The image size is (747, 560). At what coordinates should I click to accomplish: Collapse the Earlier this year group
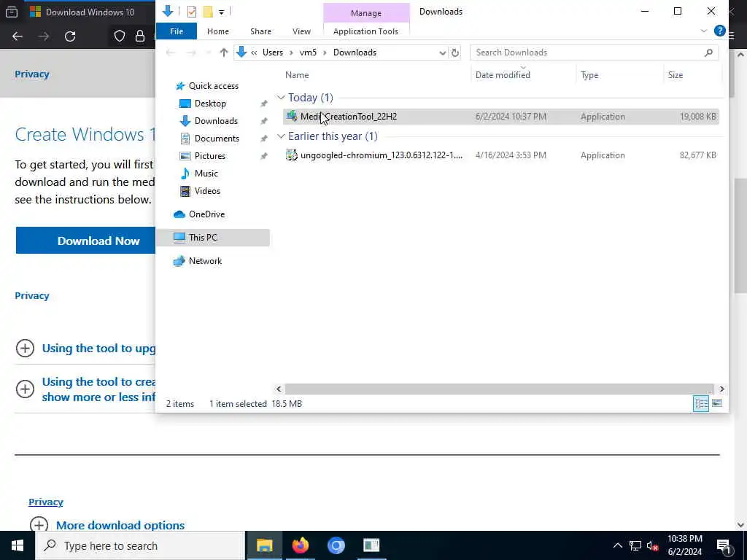pos(281,136)
